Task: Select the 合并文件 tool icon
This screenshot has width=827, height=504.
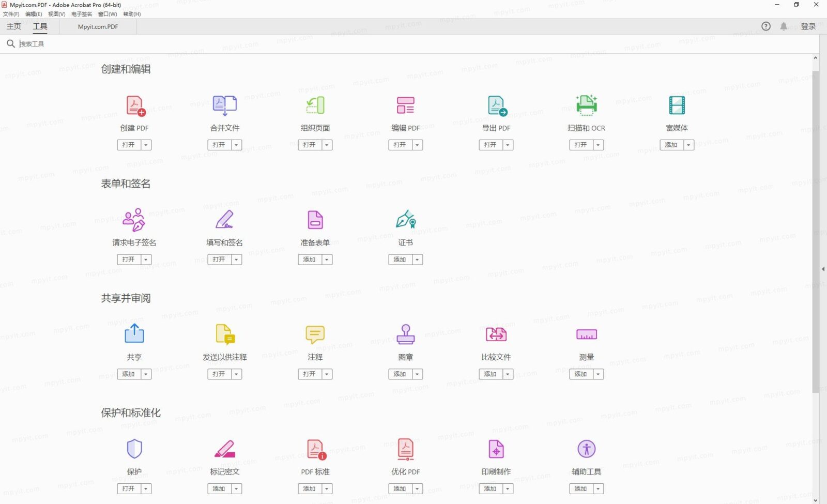Action: (225, 105)
